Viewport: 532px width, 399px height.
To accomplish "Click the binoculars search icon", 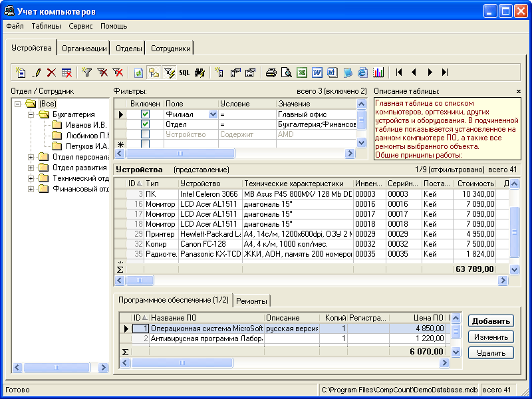I will coord(199,72).
